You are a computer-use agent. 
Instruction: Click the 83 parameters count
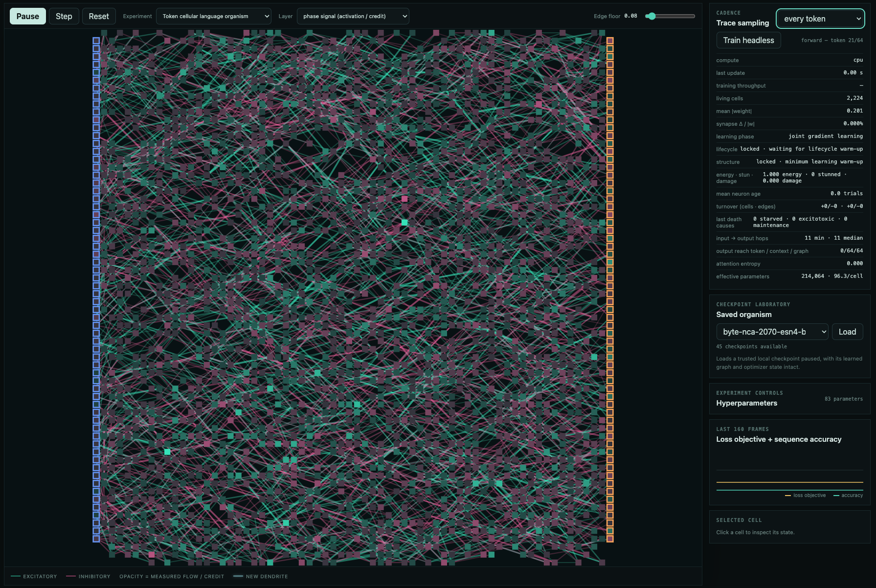click(844, 399)
